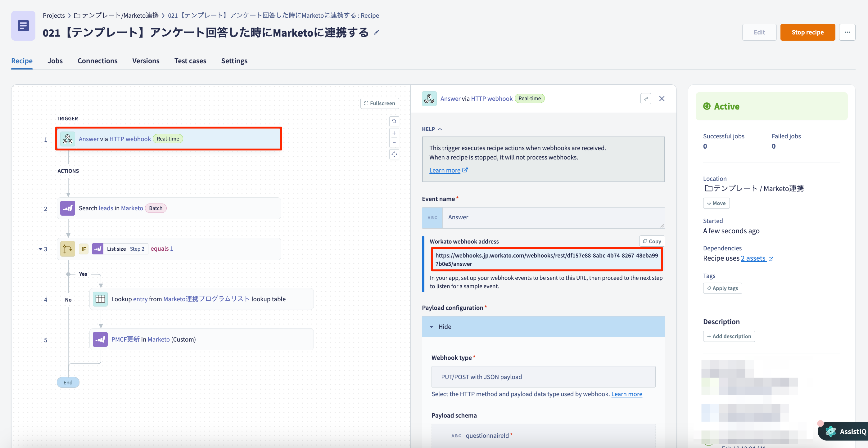868x448 pixels.
Task: Select the PMCF更新 in Marketo step
Action: [x=201, y=339]
